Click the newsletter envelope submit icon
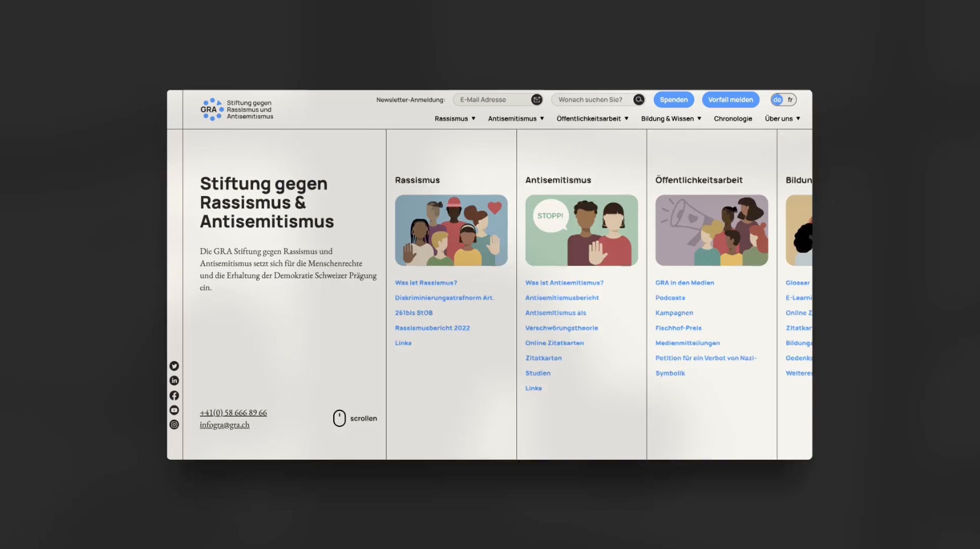Viewport: 980px width, 549px height. (x=536, y=100)
